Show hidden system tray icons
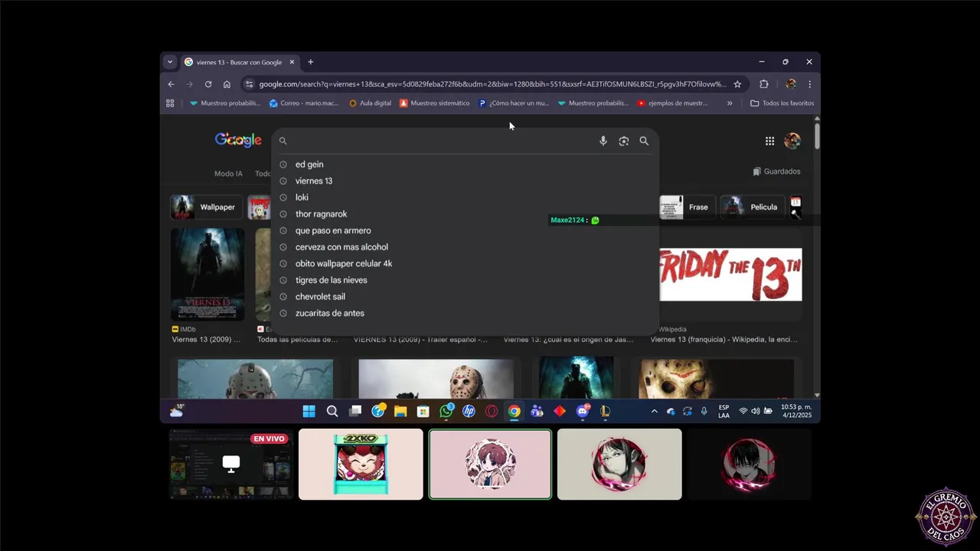980x551 pixels. [654, 411]
